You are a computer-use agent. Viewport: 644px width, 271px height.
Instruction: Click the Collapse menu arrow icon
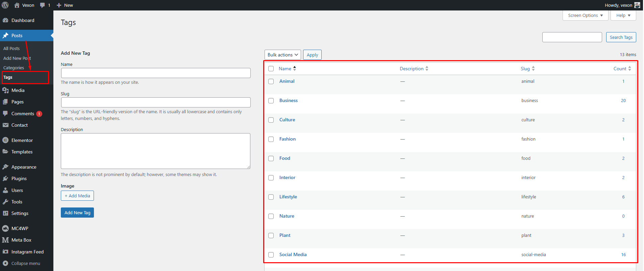(x=5, y=263)
